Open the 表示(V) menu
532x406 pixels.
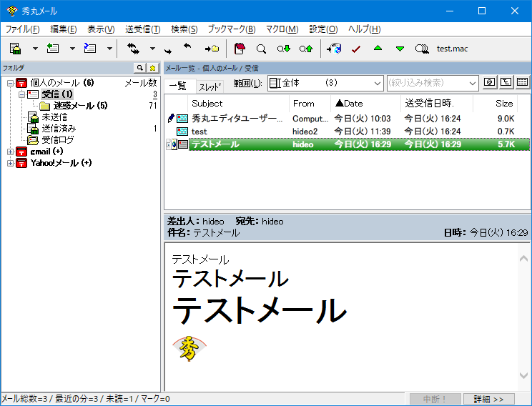click(101, 29)
